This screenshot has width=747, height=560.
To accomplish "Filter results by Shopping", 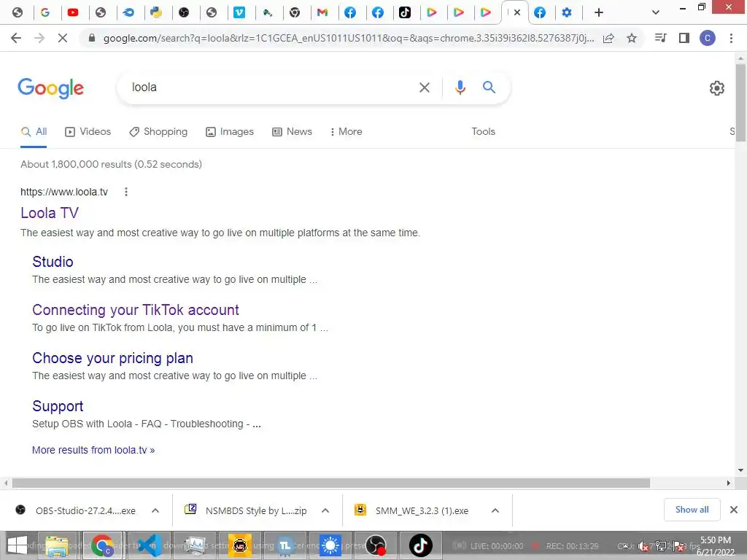I will tap(158, 131).
